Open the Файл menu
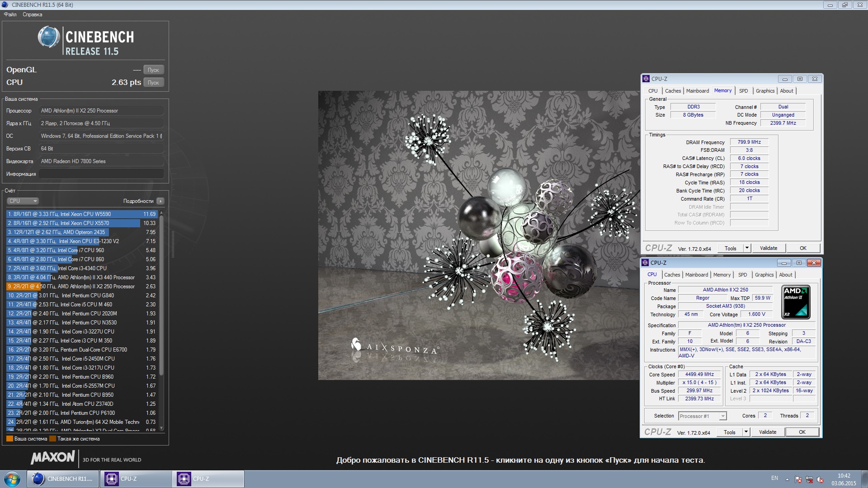868x488 pixels. [10, 14]
